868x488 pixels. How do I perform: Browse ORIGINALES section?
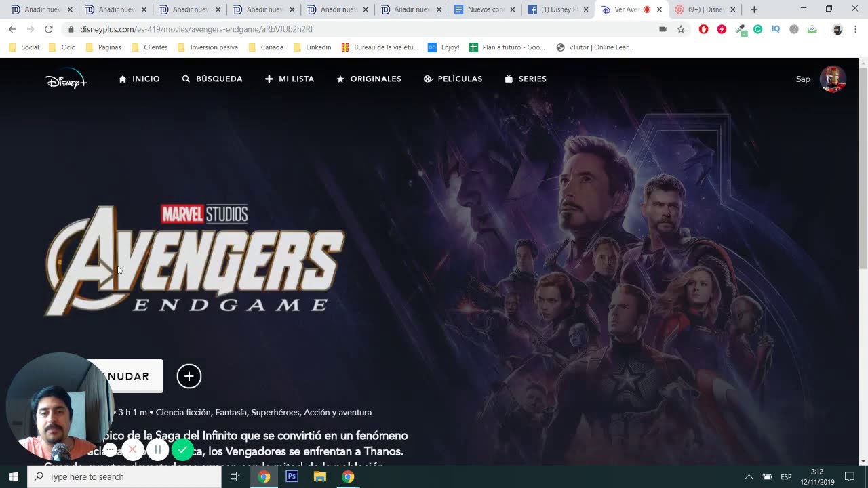click(x=369, y=79)
